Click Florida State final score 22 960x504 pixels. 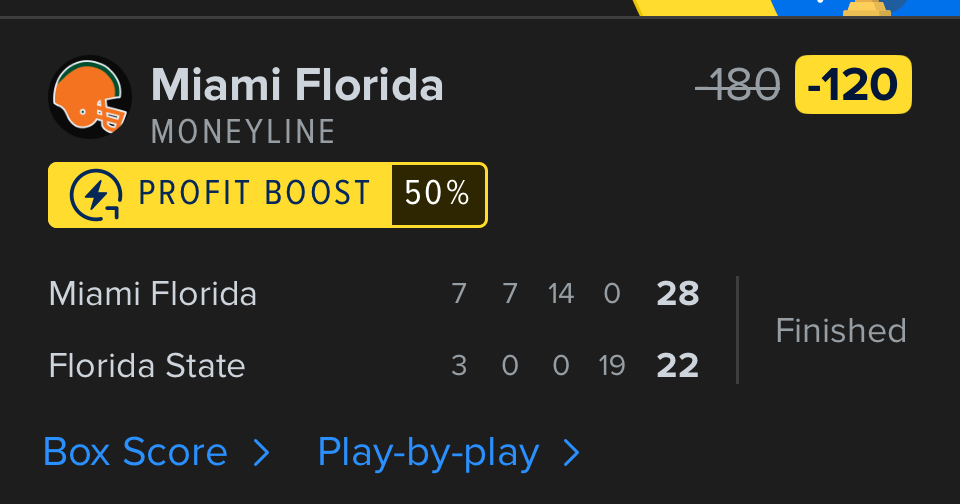click(x=678, y=366)
